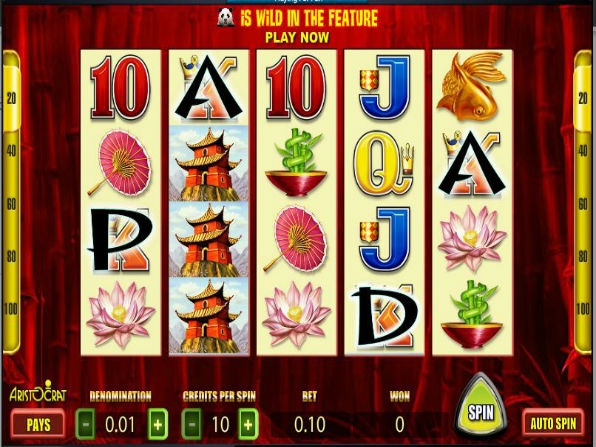Screen dimensions: 596x447
Task: Click the pink umbrella on first reel
Action: click(121, 163)
